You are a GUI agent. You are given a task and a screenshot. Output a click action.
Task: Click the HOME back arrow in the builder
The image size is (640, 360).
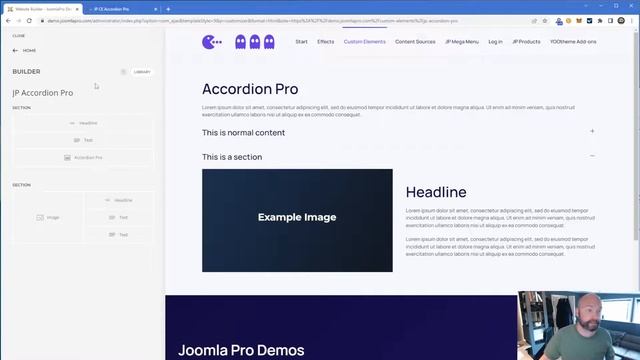tap(16, 51)
